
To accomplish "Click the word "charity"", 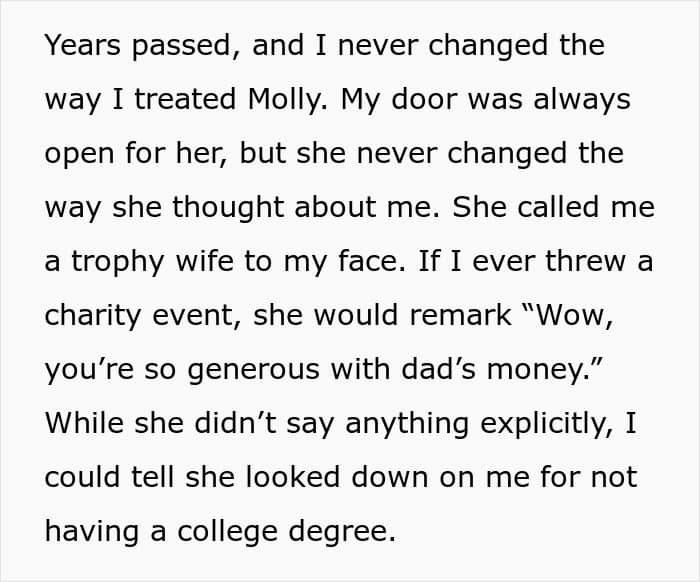I will 93,316.
